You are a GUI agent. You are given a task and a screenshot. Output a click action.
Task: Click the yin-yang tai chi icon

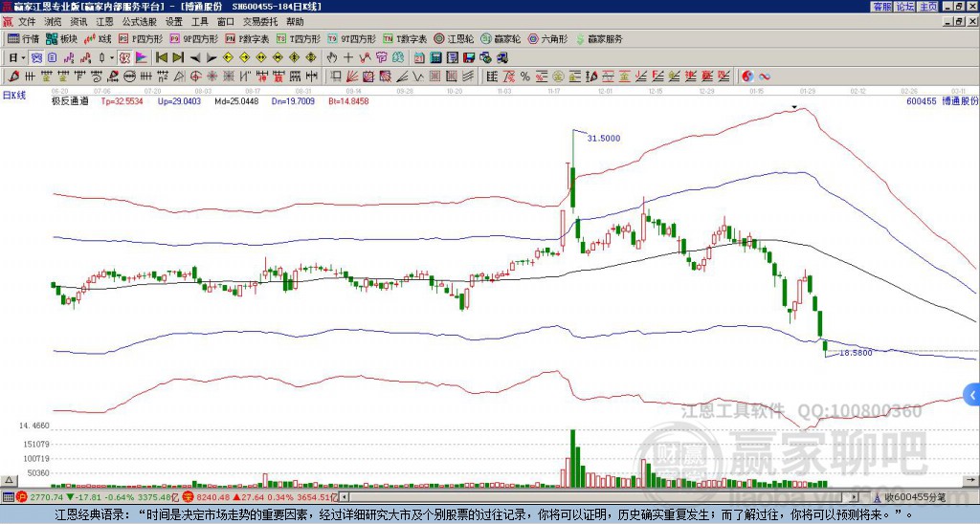point(747,76)
